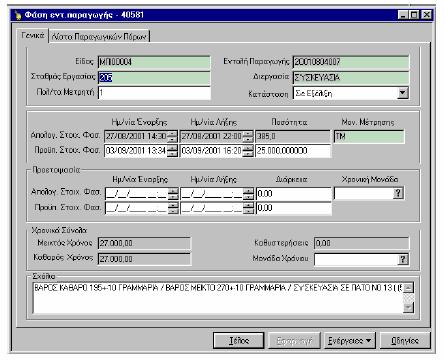Close the Φάση εντ.παραγωγής window
The image size is (445, 360).
(x=427, y=15)
